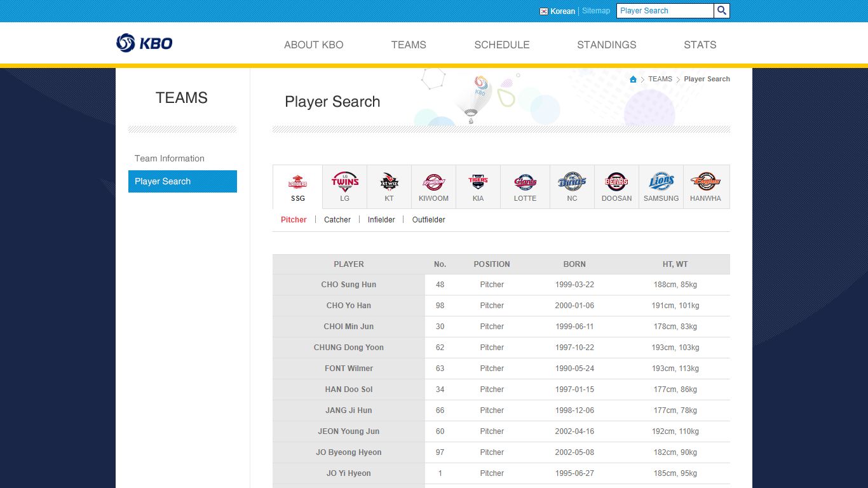Select the KT Wiz team logo

(389, 182)
